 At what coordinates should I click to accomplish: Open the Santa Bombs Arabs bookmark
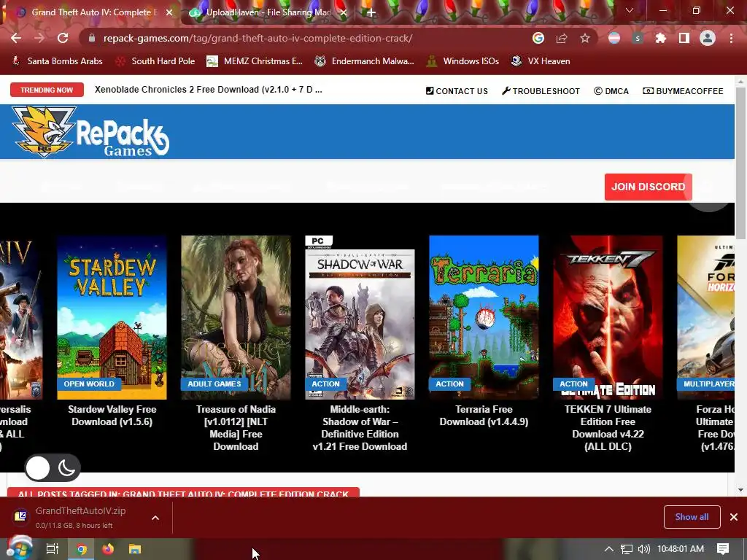tap(57, 61)
